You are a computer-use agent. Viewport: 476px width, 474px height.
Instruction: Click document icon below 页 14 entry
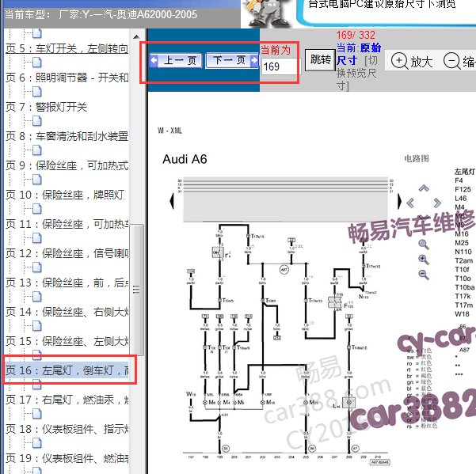pos(37,326)
